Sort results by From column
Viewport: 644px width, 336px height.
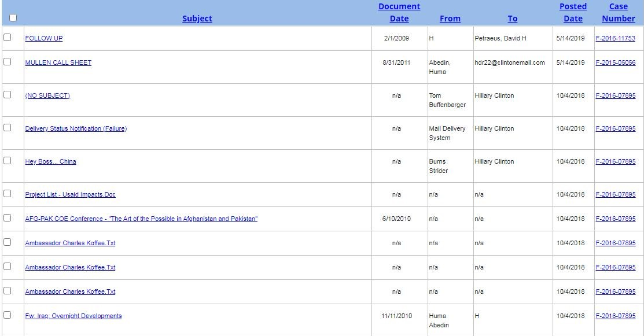[450, 19]
